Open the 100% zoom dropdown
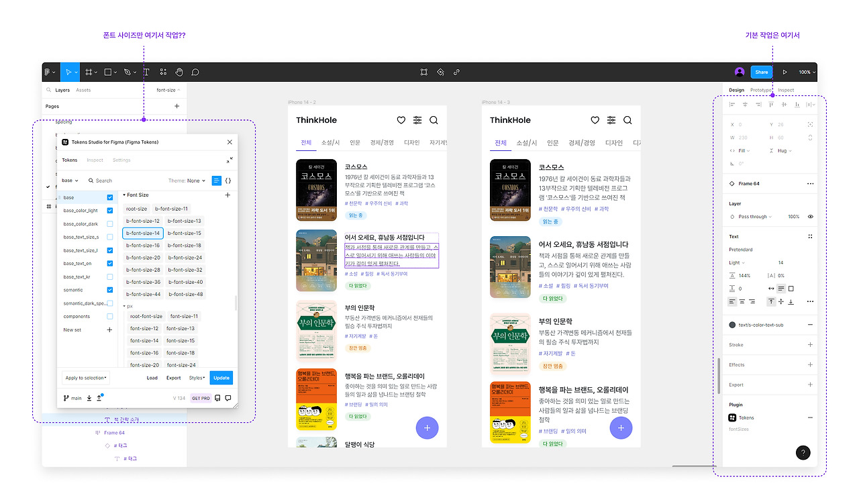This screenshot has width=859, height=504. (805, 72)
